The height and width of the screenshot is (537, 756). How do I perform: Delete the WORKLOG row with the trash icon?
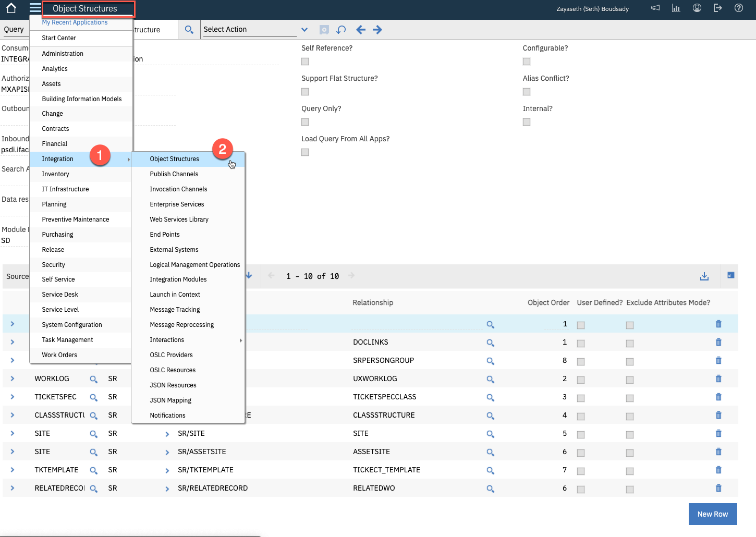click(718, 379)
